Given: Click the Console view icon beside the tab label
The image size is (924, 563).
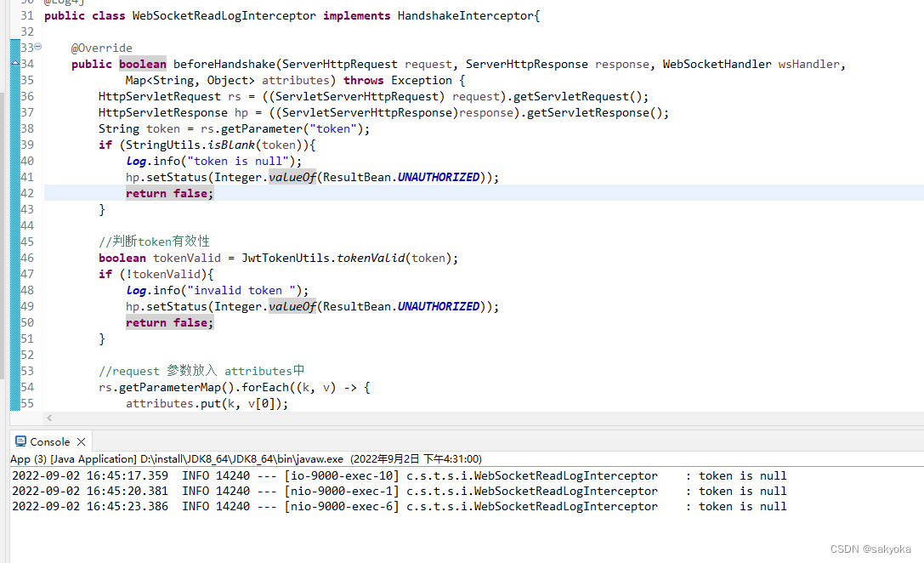Looking at the screenshot, I should coord(19,441).
